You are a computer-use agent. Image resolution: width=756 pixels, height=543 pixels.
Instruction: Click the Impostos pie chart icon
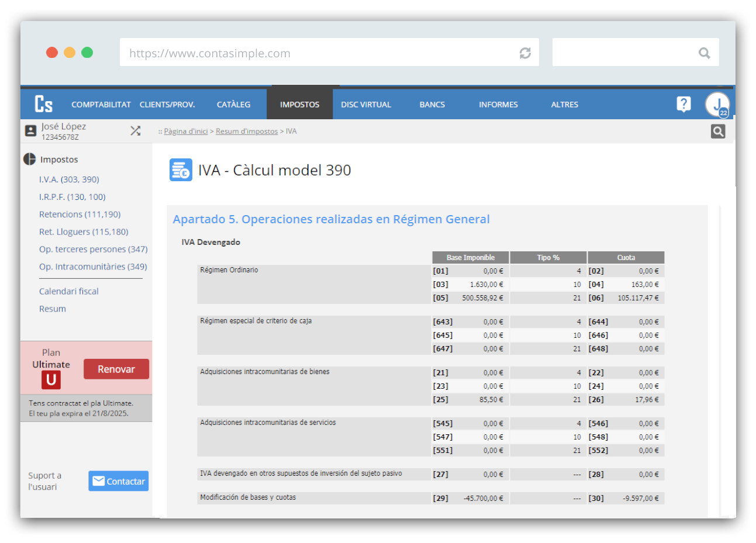(x=29, y=159)
